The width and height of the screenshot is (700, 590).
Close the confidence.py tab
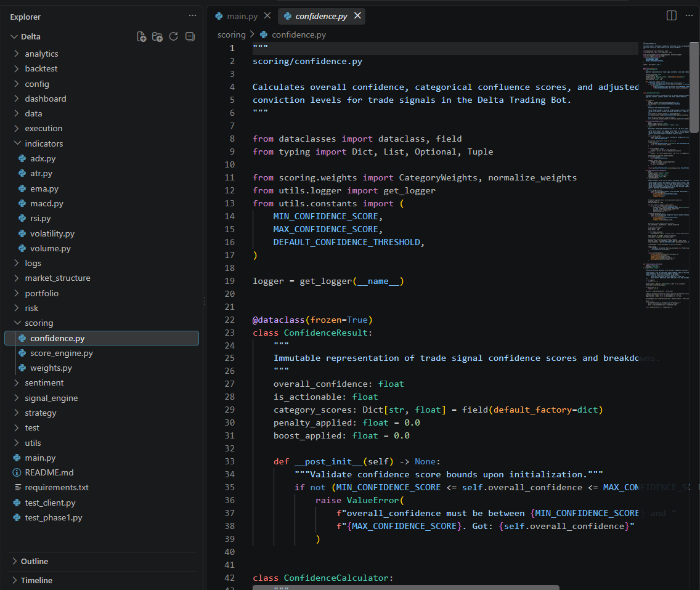pyautogui.click(x=357, y=15)
